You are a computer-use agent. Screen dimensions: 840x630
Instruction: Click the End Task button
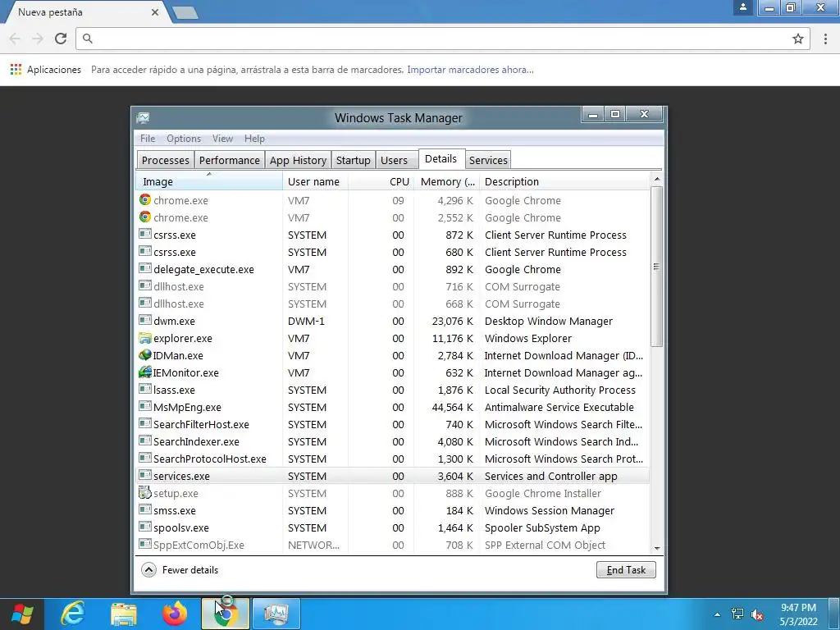[626, 569]
